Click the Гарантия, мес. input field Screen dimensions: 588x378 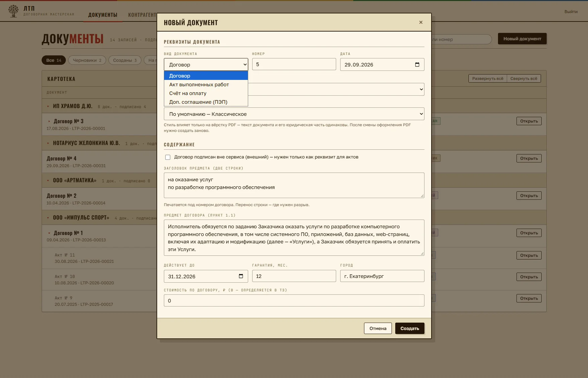pos(294,276)
